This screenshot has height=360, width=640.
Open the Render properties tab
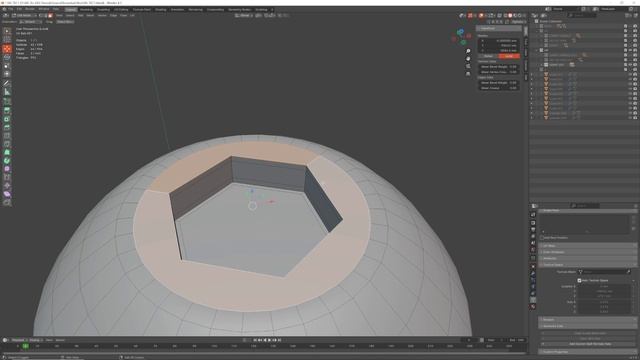tap(533, 223)
